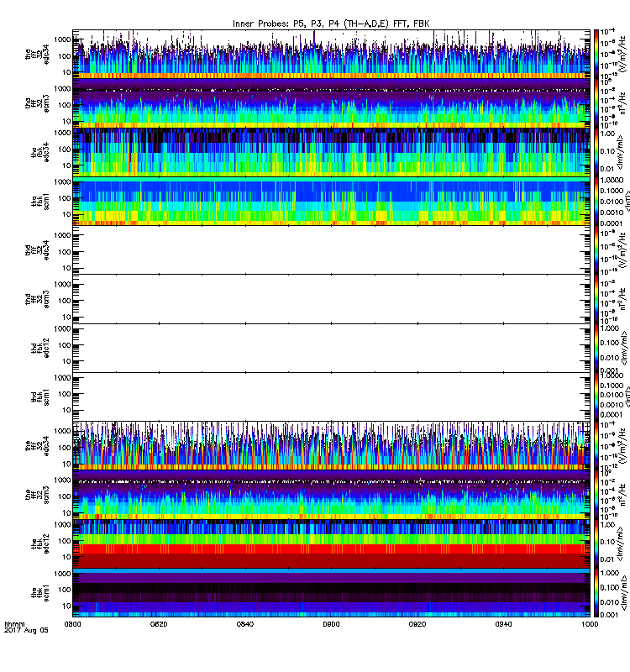
Task: Select the 'the fff 32 scm3' panel label
Action: [37, 495]
